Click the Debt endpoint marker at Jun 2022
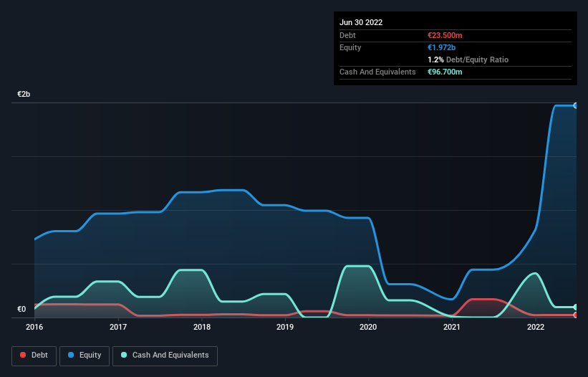The width and height of the screenshot is (588, 377). [576, 315]
